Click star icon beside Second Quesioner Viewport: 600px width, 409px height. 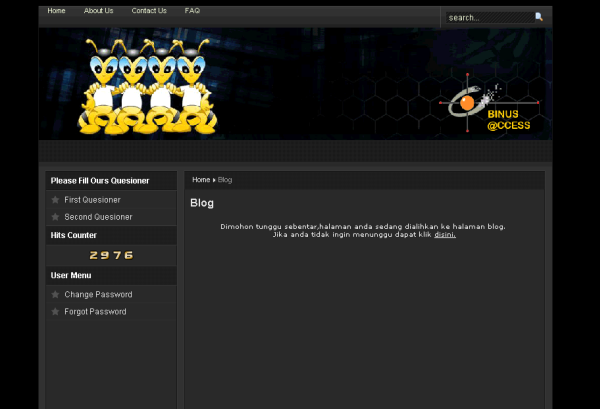(55, 217)
